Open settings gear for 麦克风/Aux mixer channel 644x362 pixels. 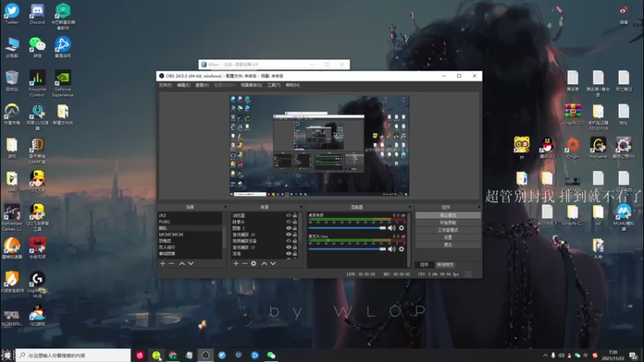pos(401,249)
